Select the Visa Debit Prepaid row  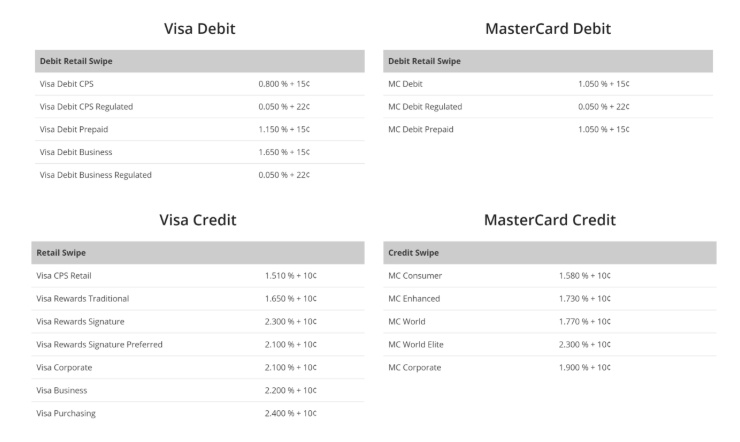click(x=72, y=129)
